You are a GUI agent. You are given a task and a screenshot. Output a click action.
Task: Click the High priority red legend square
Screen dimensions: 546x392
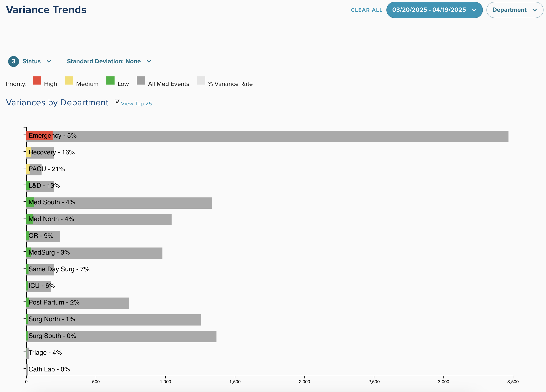(37, 80)
